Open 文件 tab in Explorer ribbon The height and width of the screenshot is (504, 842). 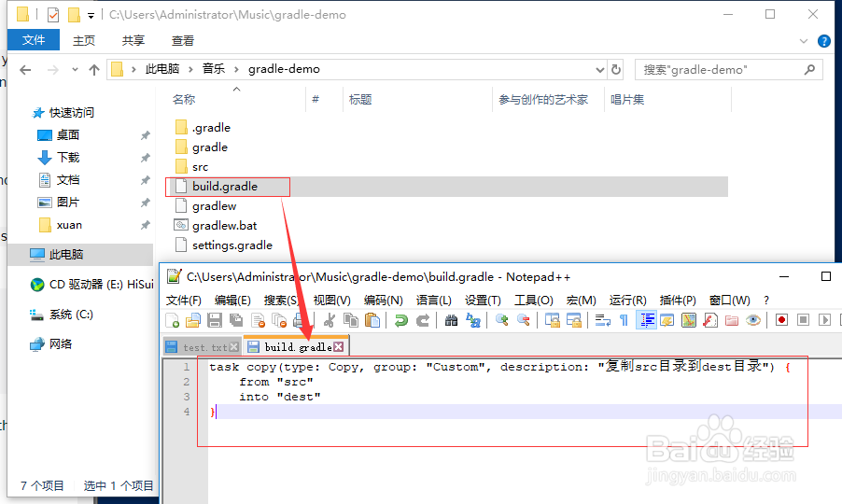point(34,40)
